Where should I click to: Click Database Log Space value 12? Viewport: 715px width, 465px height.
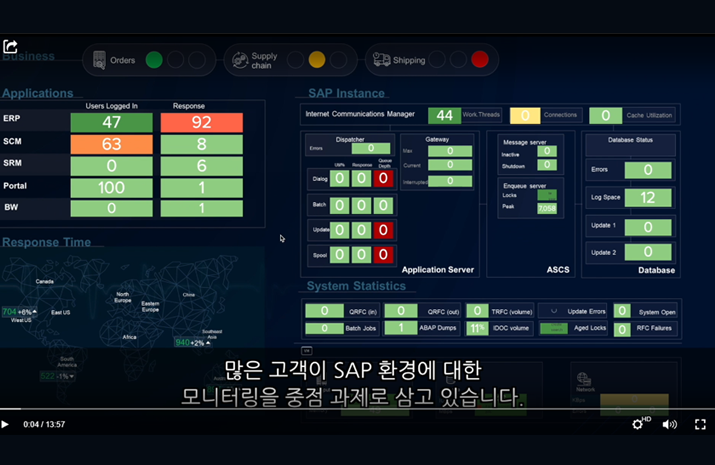(648, 197)
